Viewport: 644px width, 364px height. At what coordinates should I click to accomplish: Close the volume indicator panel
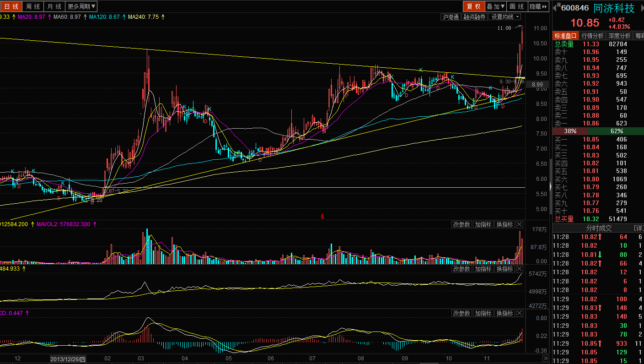click(519, 224)
